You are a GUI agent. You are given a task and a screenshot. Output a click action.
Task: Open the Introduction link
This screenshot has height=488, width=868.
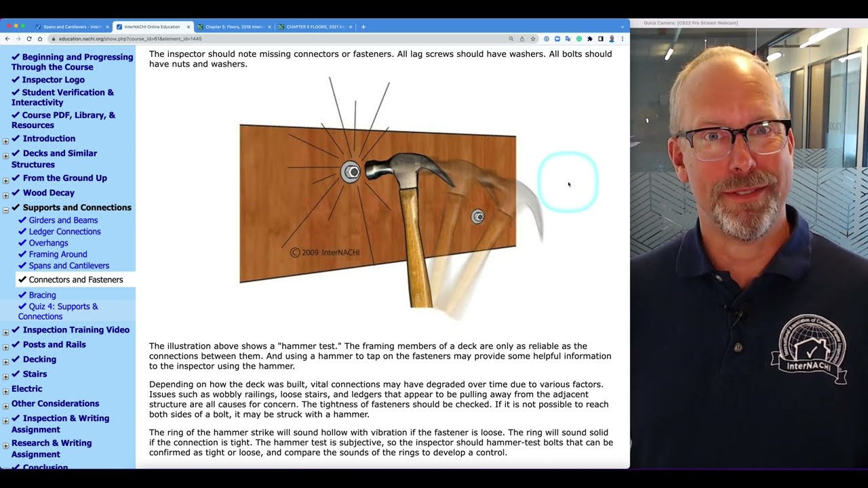[49, 138]
